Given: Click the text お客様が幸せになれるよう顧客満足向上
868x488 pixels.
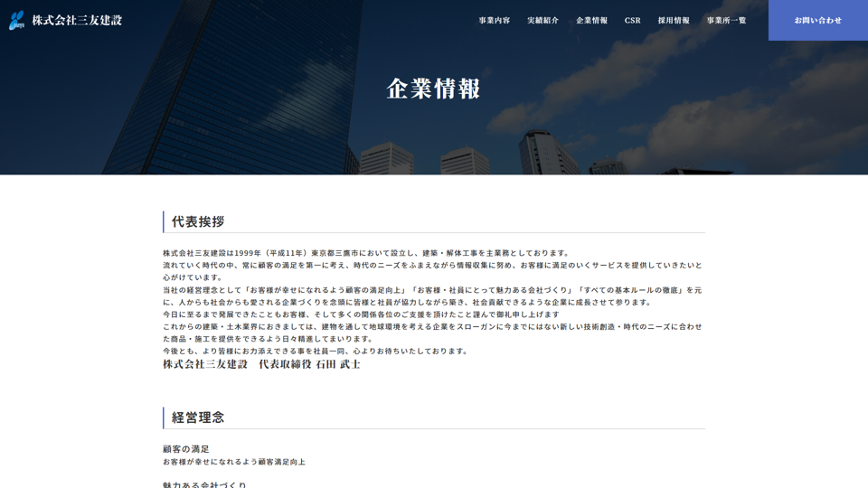Looking at the screenshot, I should coord(234,462).
